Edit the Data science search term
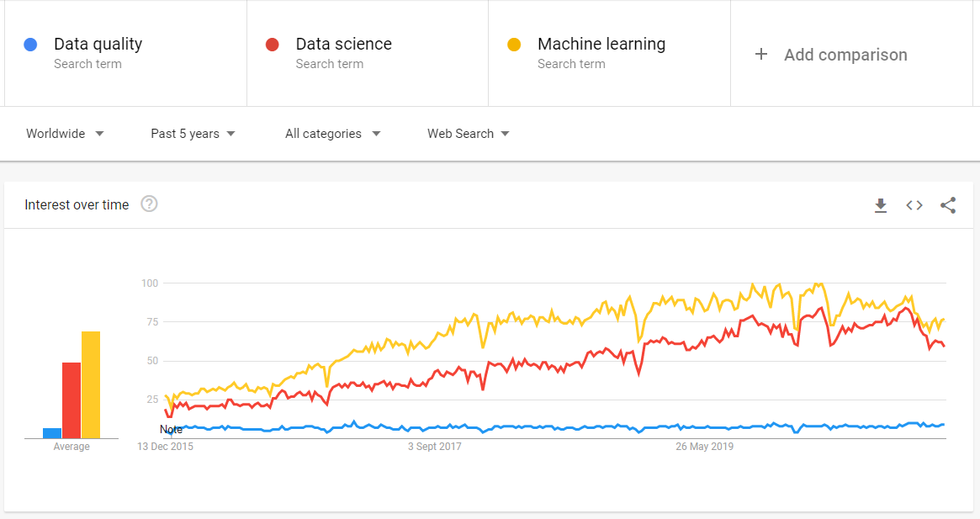Screen dimensions: 980x519 pyautogui.click(x=343, y=45)
